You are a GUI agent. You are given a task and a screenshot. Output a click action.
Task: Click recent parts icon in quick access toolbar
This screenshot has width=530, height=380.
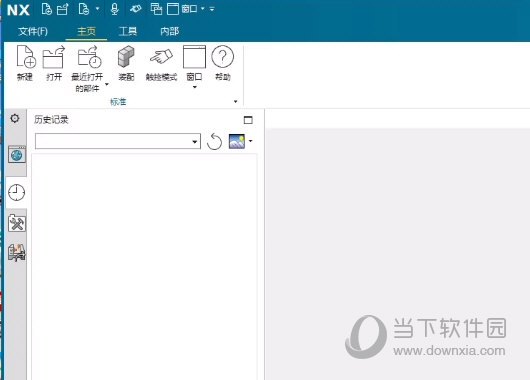click(x=83, y=9)
